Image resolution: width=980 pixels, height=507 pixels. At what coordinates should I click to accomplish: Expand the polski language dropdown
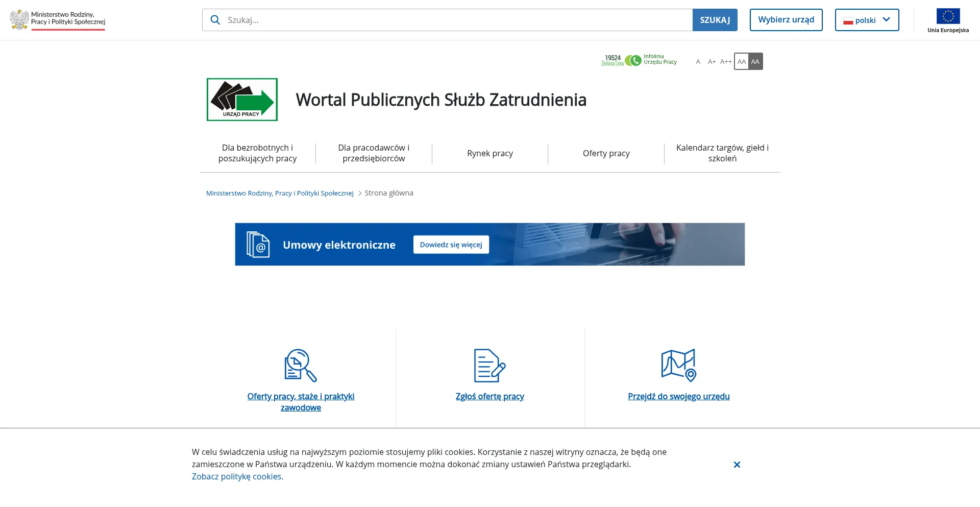867,20
